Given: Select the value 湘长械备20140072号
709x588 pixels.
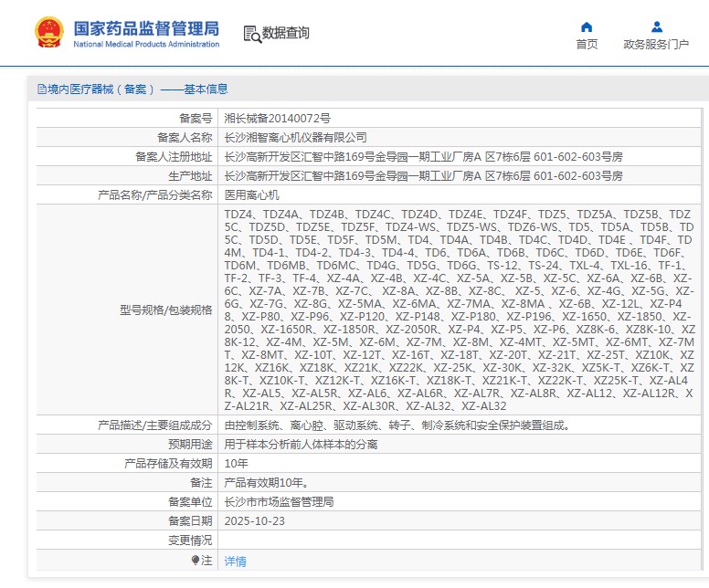Looking at the screenshot, I should click(277, 119).
